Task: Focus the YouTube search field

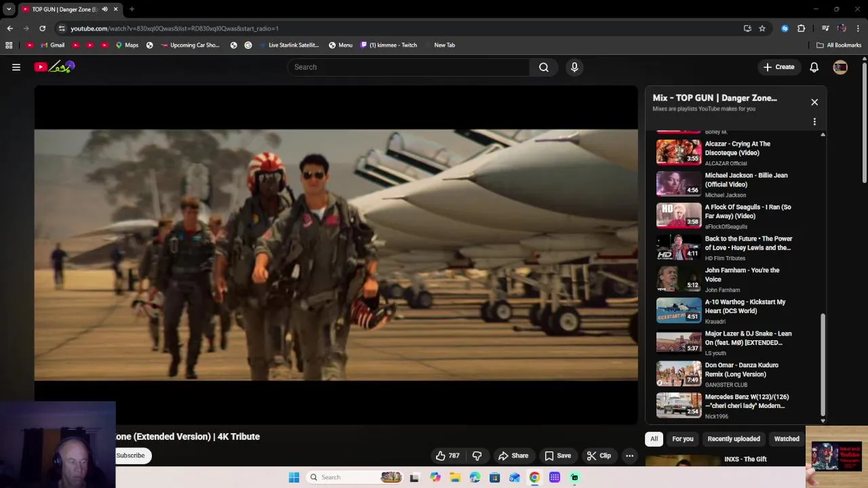Action: pos(408,67)
